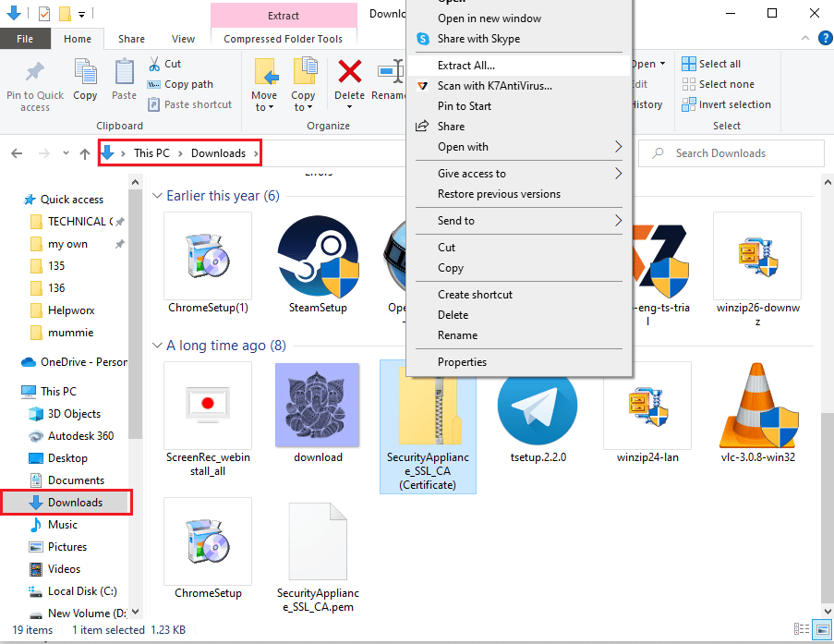
Task: Select the winzip26 download installer icon
Action: coord(757,256)
